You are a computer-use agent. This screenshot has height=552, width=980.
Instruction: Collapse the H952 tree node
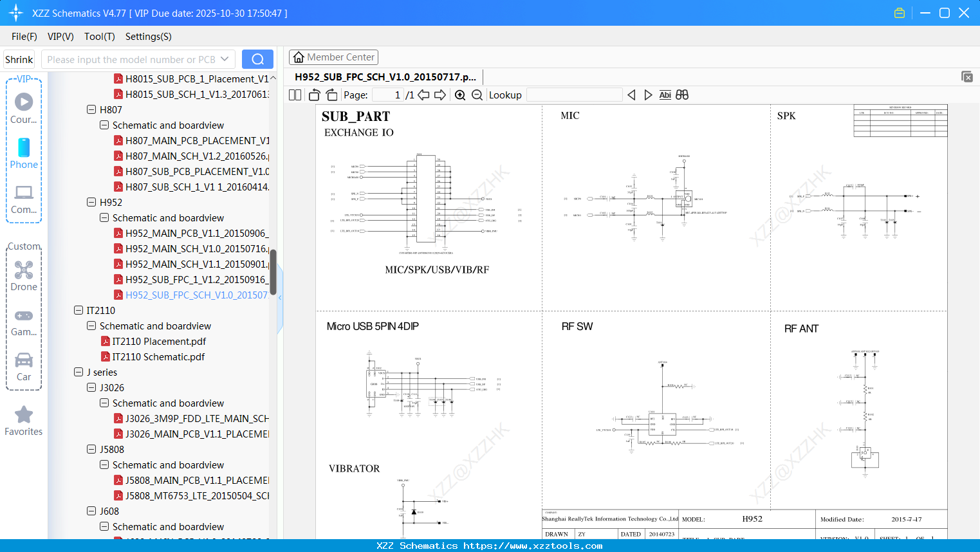[91, 202]
